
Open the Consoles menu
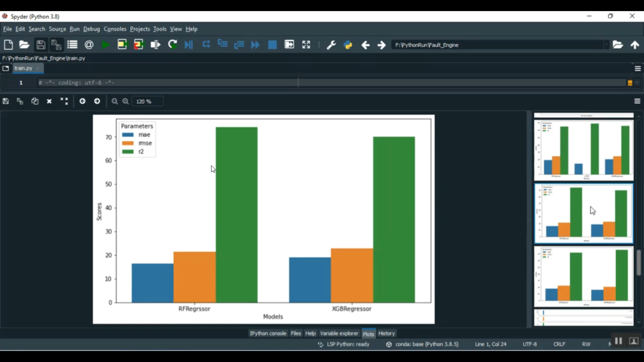coord(115,29)
